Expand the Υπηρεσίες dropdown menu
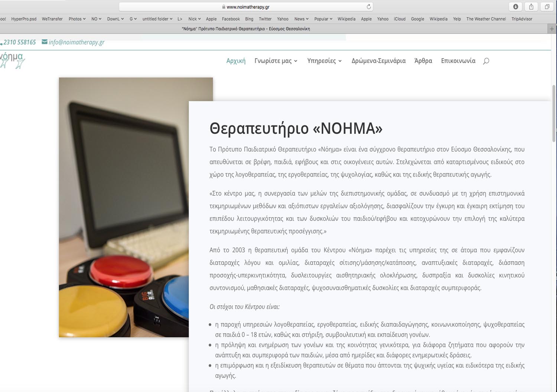Image resolution: width=557 pixels, height=392 pixels. 324,61
